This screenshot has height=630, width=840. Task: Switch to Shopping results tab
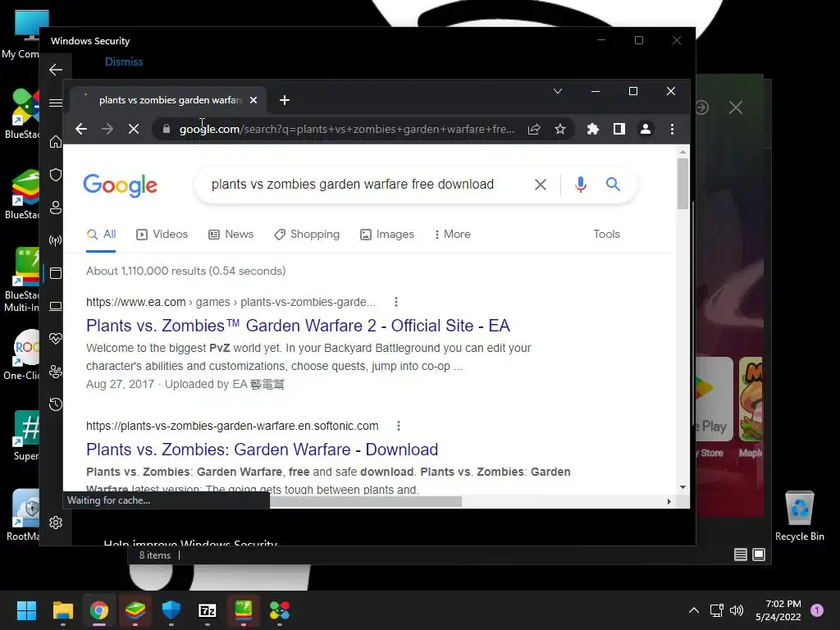pyautogui.click(x=307, y=235)
